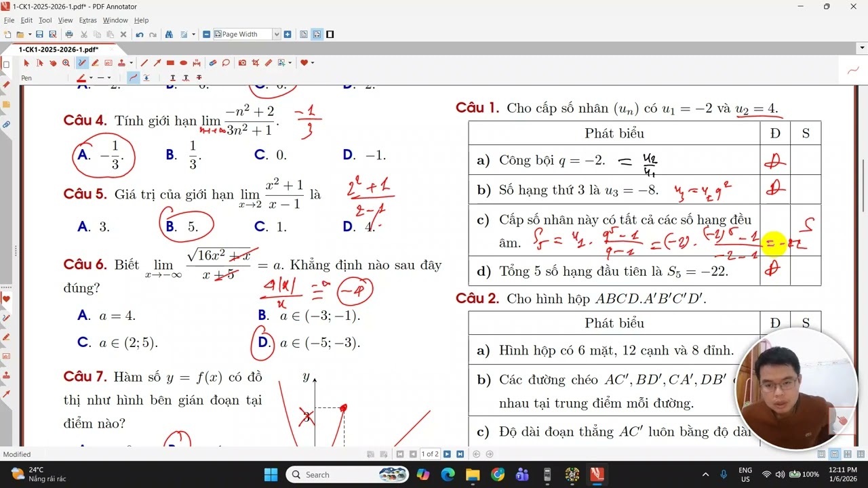Click the Select arrow tool
This screenshot has width=868, height=488.
[x=26, y=62]
